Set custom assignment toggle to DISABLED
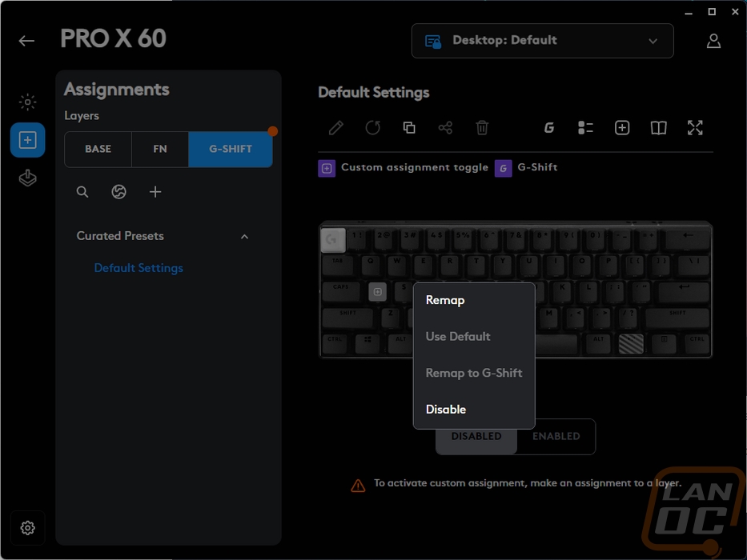The width and height of the screenshot is (747, 560). (x=476, y=437)
